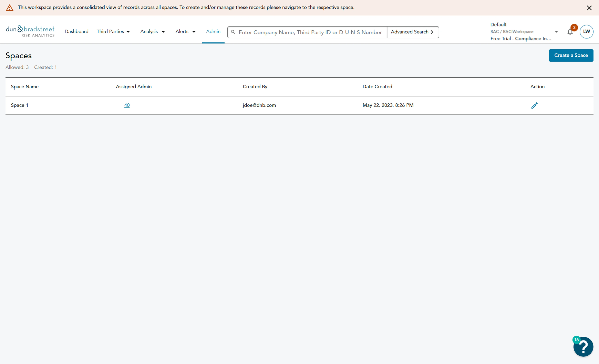Dismiss the workspace warning banner

(589, 8)
